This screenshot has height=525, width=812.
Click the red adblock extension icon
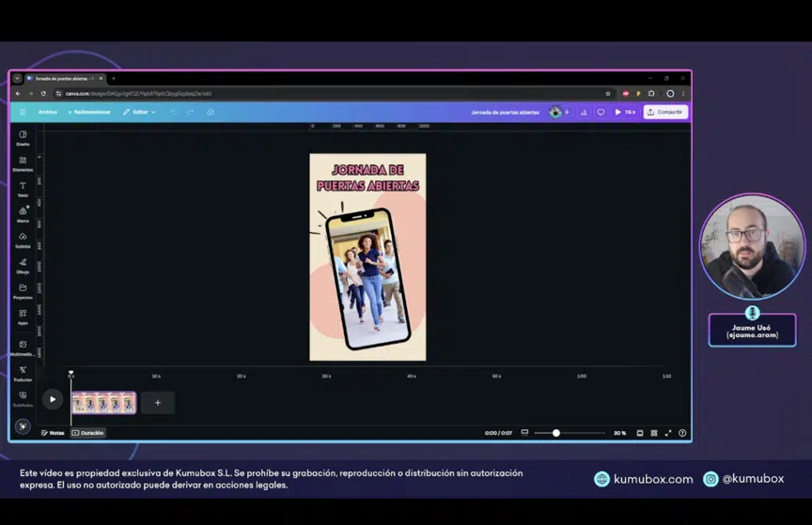pos(626,94)
